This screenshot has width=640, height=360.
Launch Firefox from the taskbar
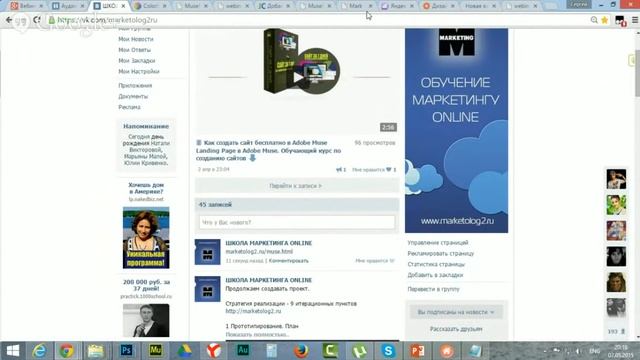tap(301, 351)
